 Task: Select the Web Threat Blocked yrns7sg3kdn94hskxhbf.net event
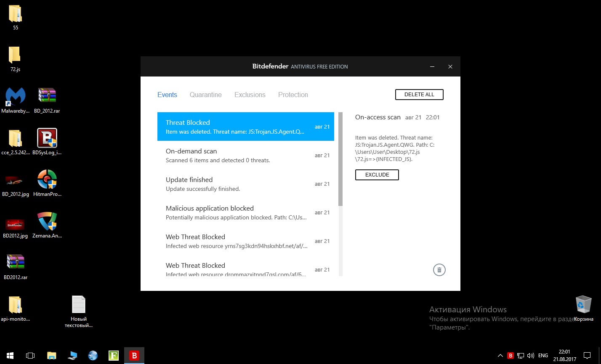pos(246,241)
